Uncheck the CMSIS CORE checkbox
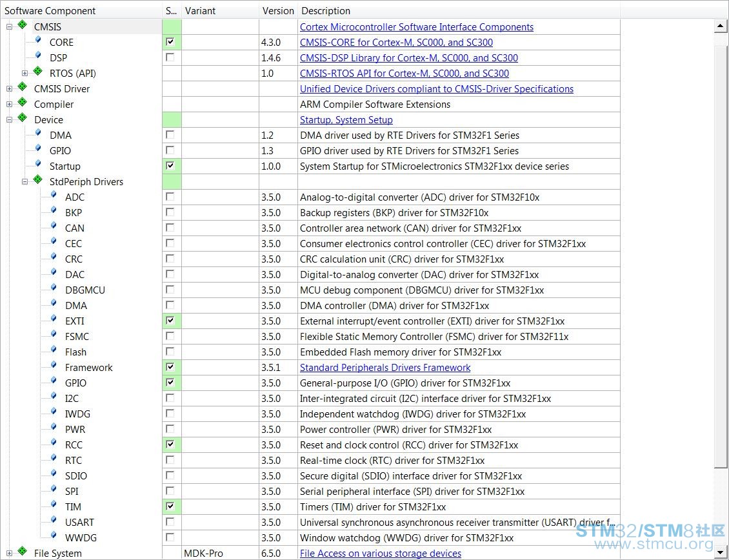 [170, 42]
